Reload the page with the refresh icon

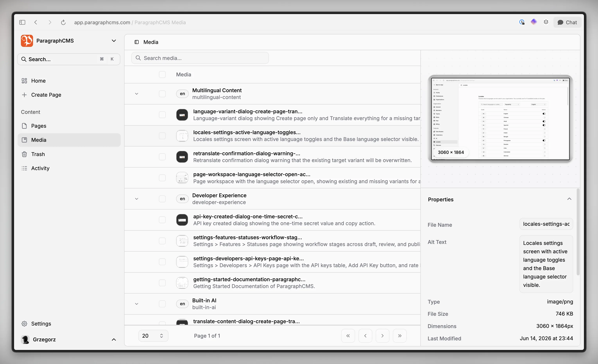(63, 22)
